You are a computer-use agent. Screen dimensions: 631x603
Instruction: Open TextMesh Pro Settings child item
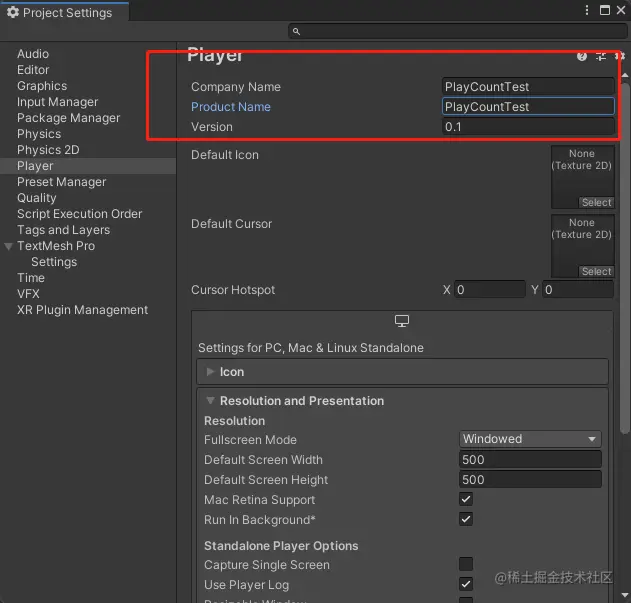tap(54, 262)
